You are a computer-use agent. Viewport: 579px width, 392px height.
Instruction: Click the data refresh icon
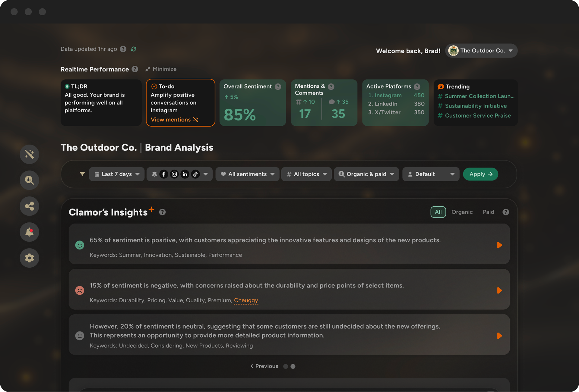(x=134, y=49)
